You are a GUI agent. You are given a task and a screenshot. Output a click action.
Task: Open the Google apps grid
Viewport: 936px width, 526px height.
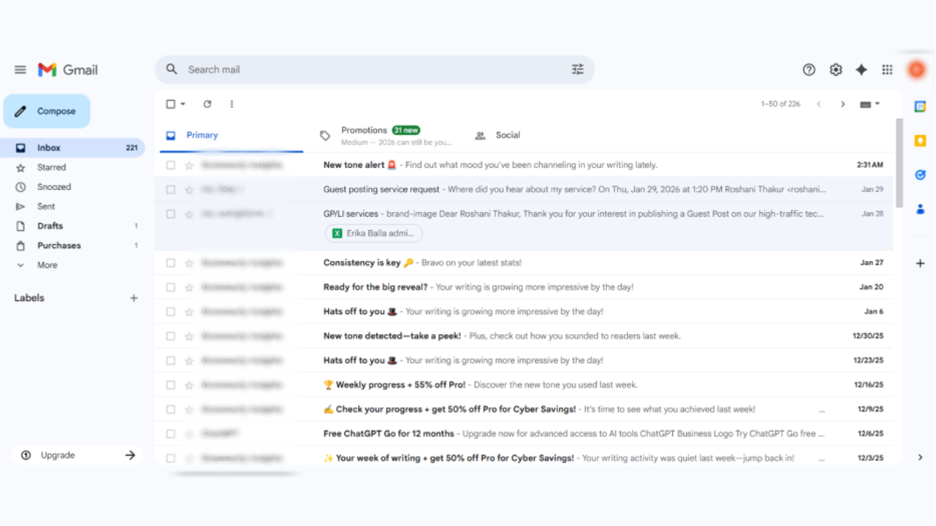pyautogui.click(x=887, y=70)
